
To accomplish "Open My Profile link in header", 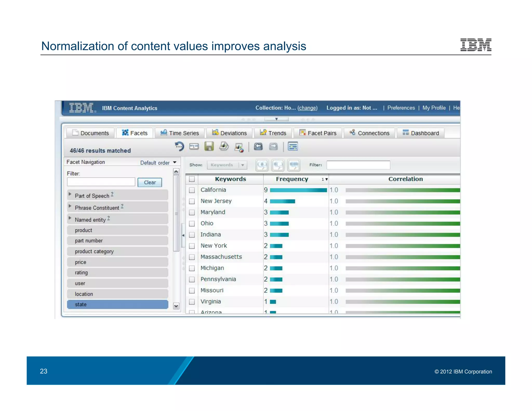I will [x=434, y=108].
